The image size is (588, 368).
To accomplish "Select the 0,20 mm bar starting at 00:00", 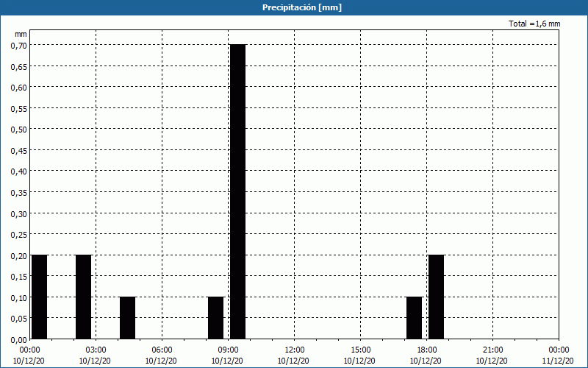I will (40, 297).
